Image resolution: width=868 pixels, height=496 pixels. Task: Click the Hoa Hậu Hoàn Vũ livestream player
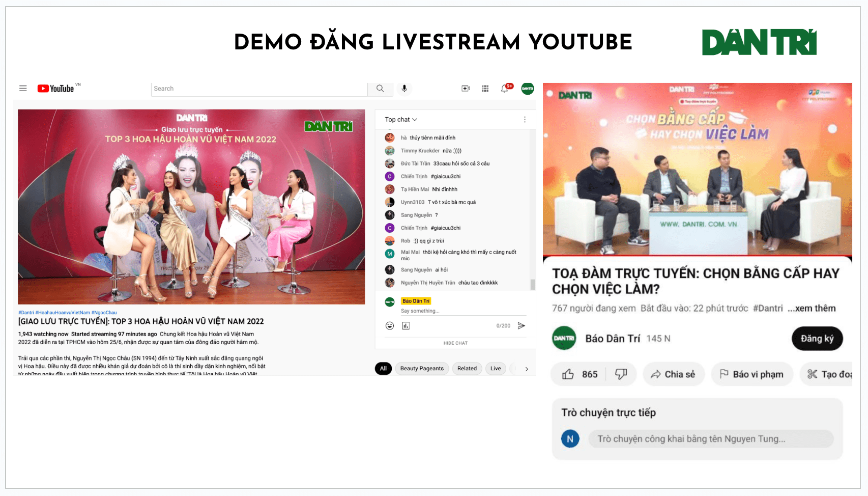[x=191, y=207]
